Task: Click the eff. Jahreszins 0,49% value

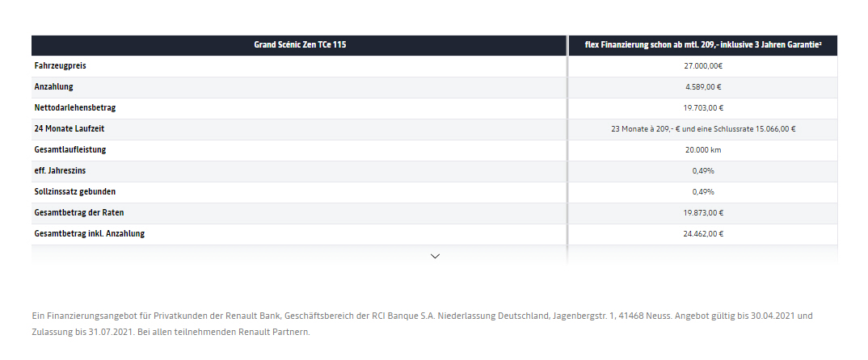Action: [702, 171]
